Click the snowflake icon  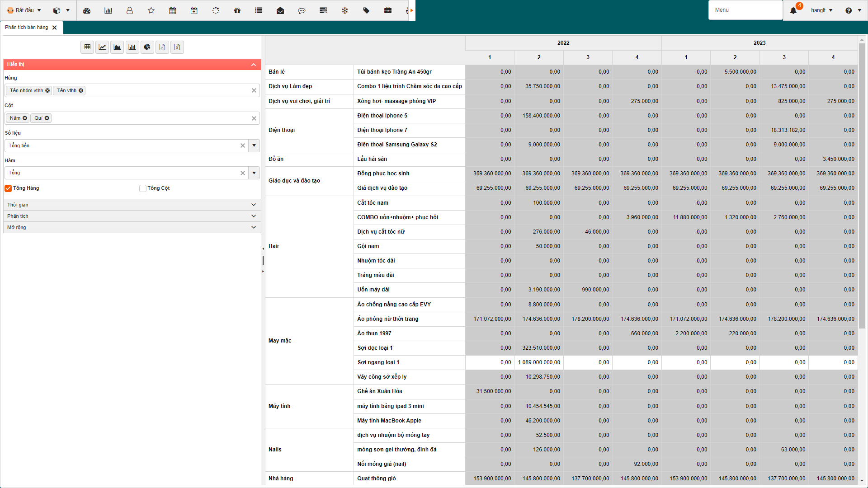point(345,10)
